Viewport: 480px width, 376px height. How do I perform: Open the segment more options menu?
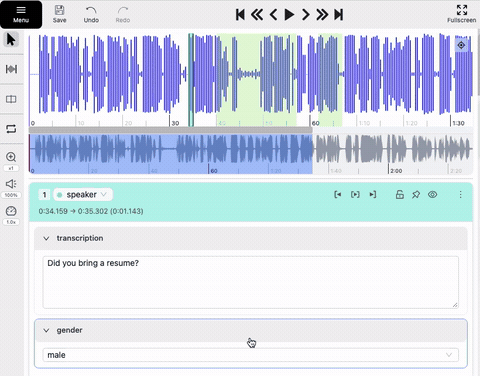tap(460, 195)
